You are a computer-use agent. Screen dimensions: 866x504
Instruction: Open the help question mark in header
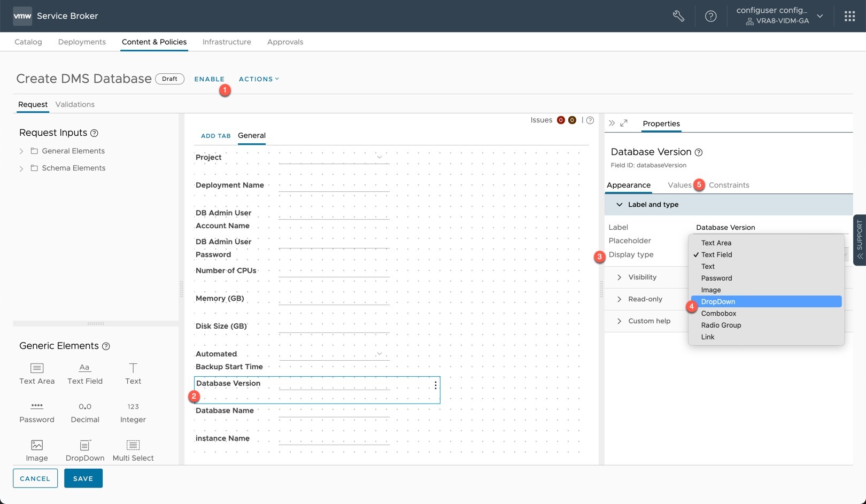[x=710, y=16]
